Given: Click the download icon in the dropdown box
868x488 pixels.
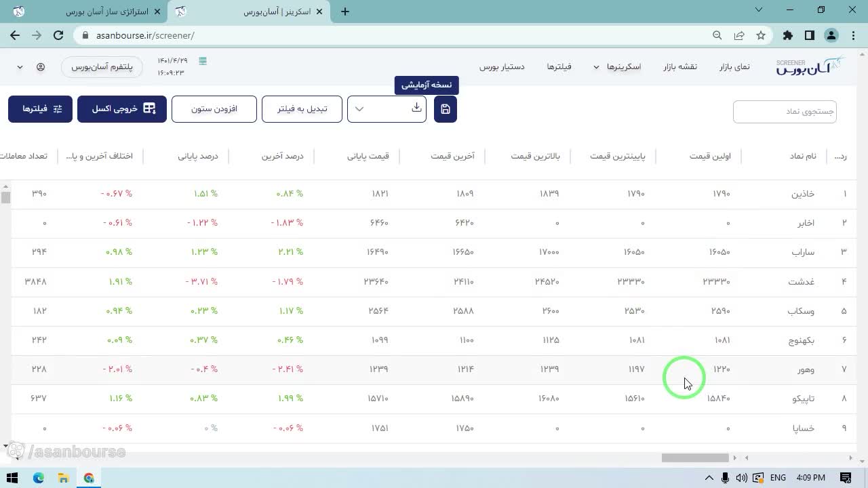Looking at the screenshot, I should [416, 108].
